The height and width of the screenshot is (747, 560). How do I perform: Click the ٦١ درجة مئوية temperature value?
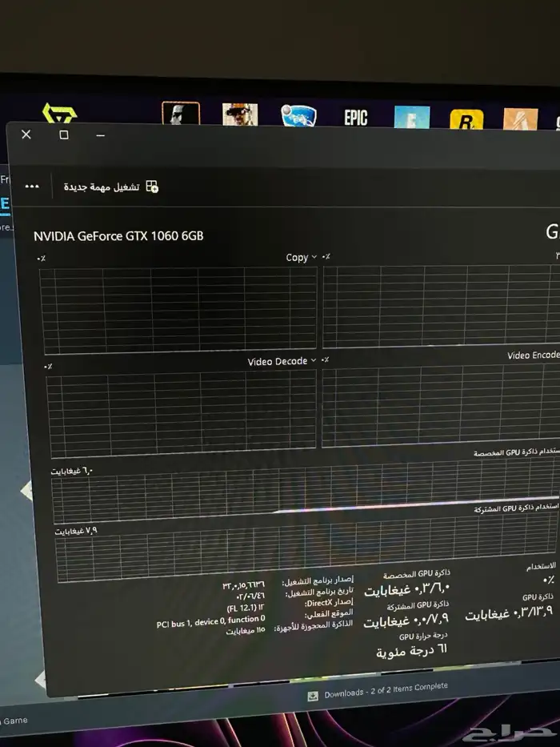click(x=411, y=650)
